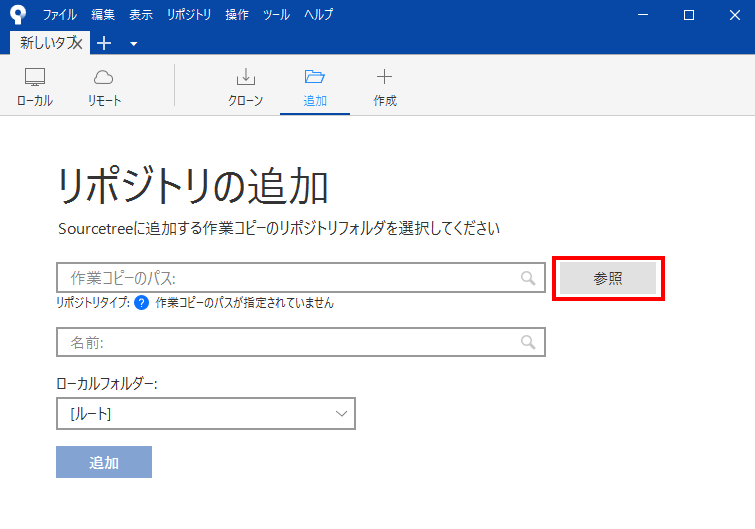Switch to the 作成 view
The image size is (755, 529).
pyautogui.click(x=385, y=87)
